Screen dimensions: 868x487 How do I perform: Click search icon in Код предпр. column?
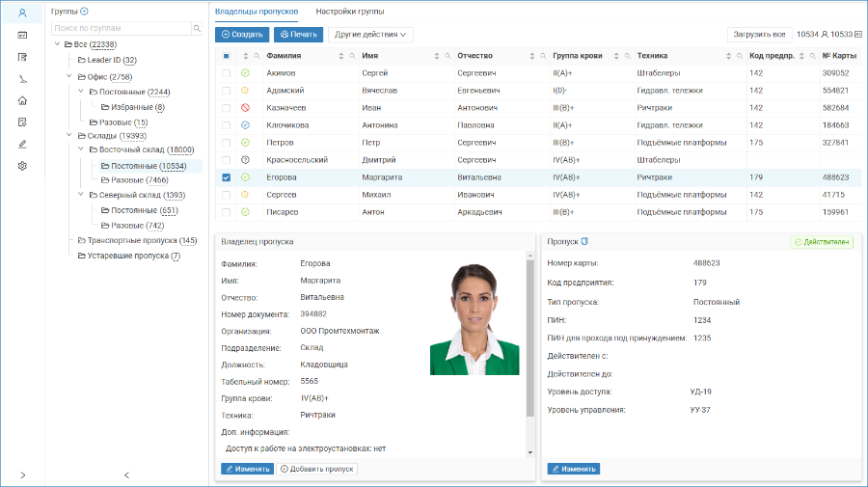[813, 56]
